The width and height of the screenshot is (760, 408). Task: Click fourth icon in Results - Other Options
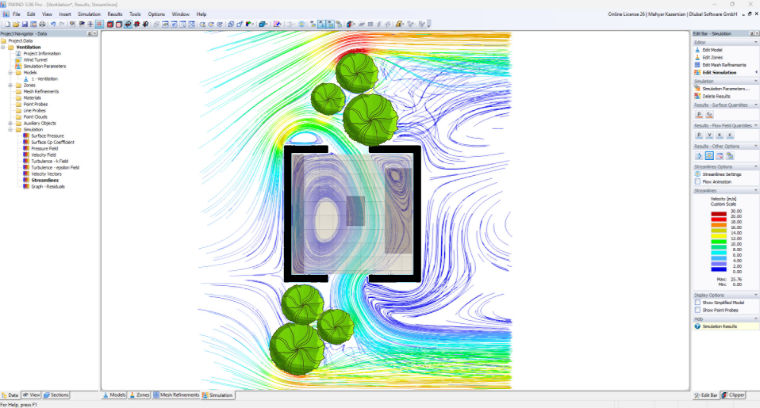click(729, 156)
